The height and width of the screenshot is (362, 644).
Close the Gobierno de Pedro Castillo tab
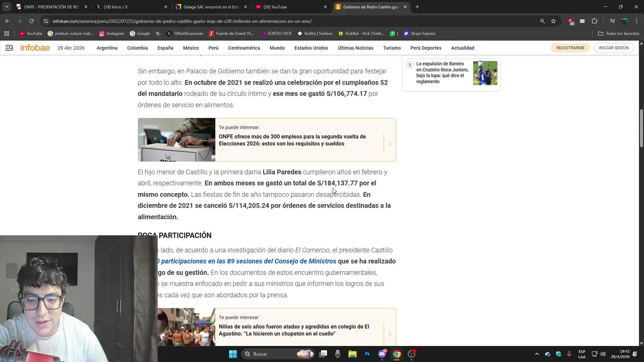pyautogui.click(x=405, y=7)
